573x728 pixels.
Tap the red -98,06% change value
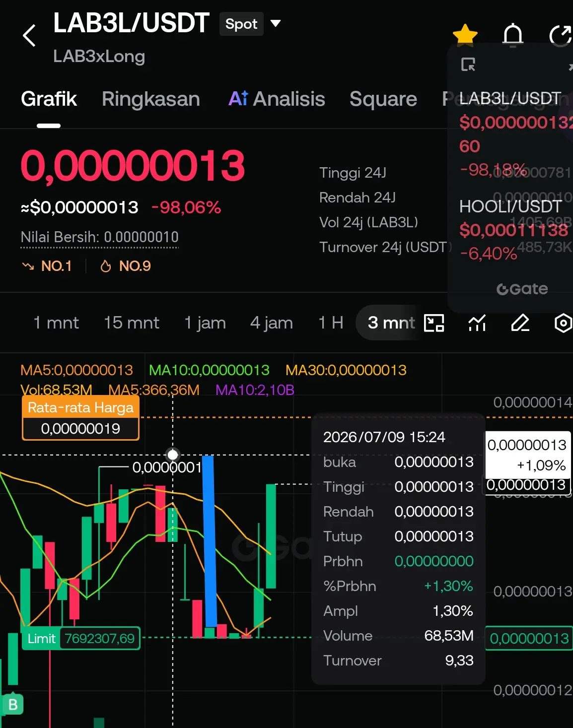[186, 207]
